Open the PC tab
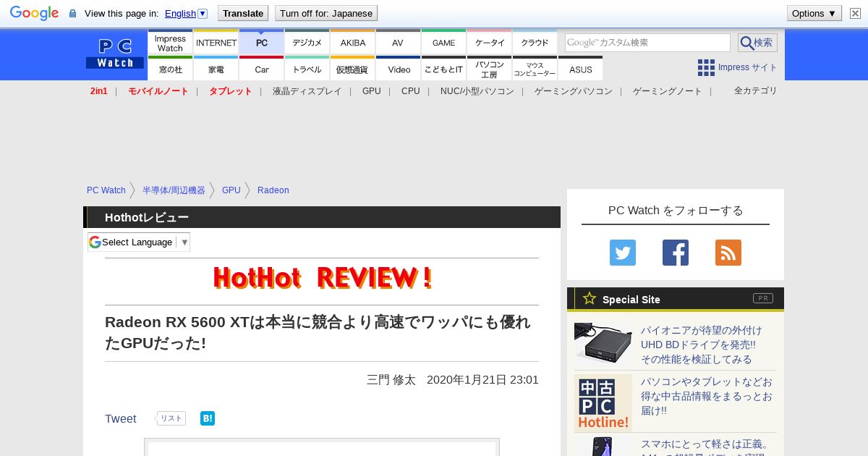This screenshot has width=868, height=456. (x=261, y=43)
